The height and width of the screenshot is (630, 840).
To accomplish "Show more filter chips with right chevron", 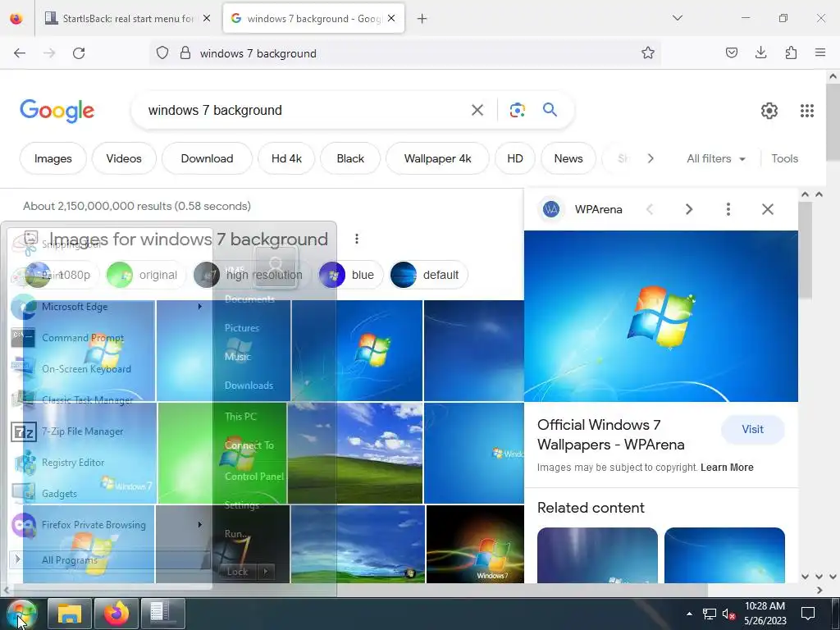I will pos(651,158).
